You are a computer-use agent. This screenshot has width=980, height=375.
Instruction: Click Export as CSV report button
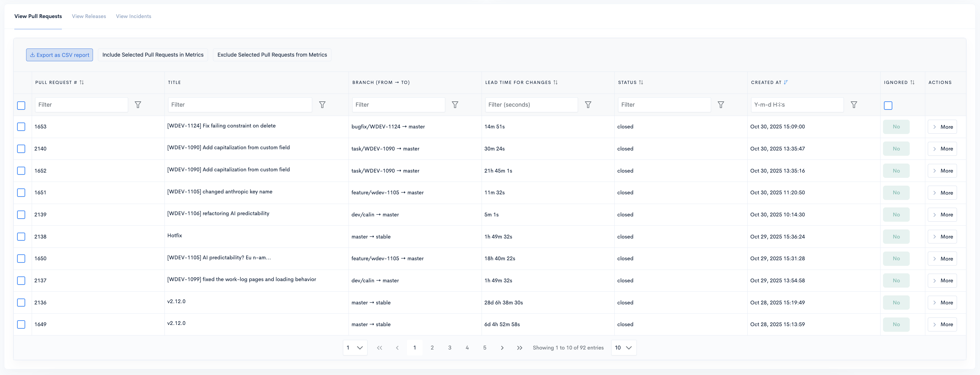coord(59,55)
